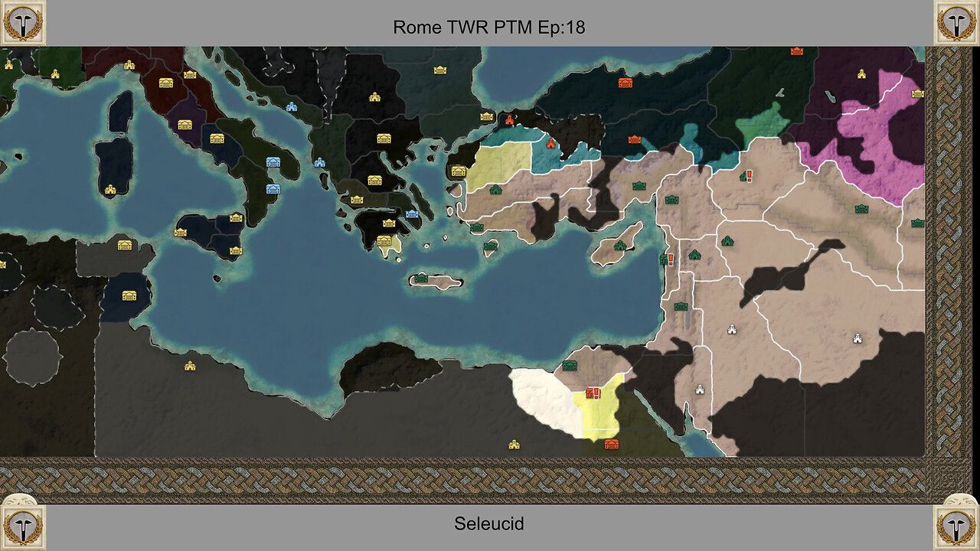Click the yellow city at the Troad coast

click(458, 171)
